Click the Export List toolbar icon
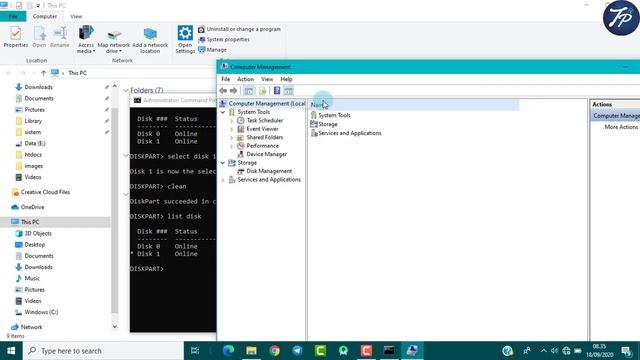 [x=262, y=91]
